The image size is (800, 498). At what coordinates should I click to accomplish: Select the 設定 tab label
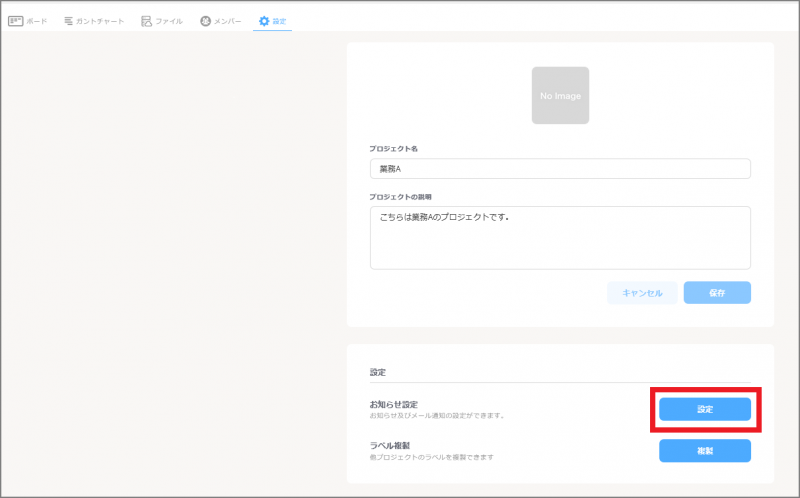[280, 21]
